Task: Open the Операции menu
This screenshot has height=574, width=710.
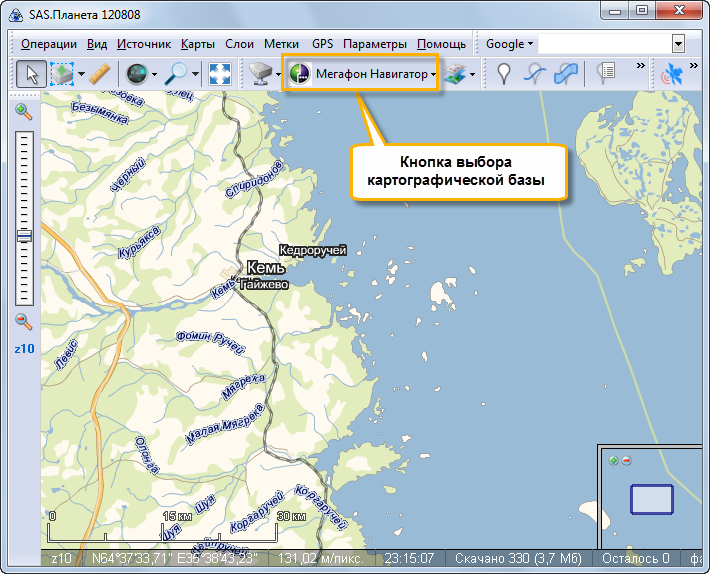Action: (x=49, y=44)
